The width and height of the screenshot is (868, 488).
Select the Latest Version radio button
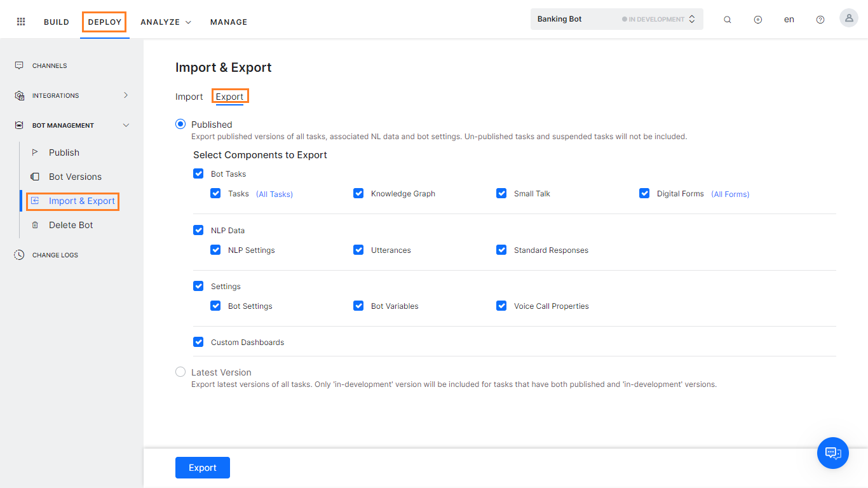pyautogui.click(x=180, y=372)
